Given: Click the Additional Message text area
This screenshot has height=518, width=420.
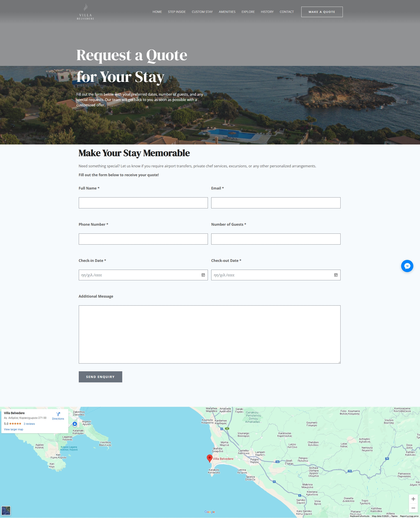Looking at the screenshot, I should [209, 334].
